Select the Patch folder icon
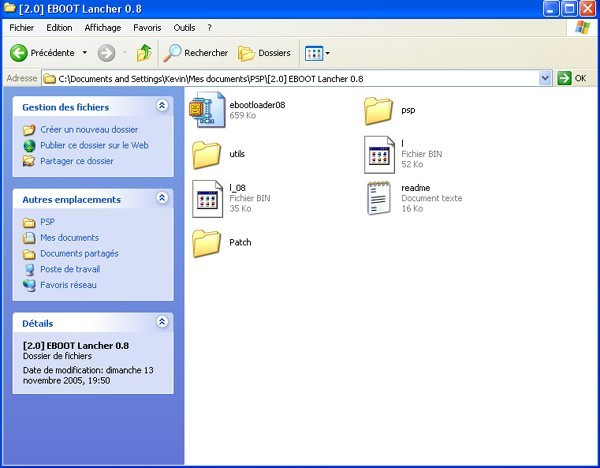600x468 pixels. (207, 243)
